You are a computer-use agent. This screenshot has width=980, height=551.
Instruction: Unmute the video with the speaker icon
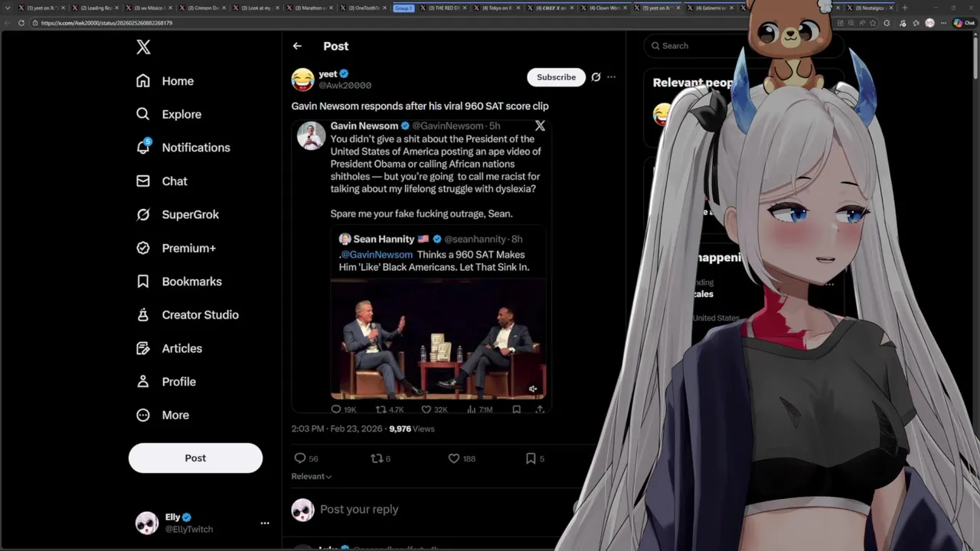pos(533,389)
